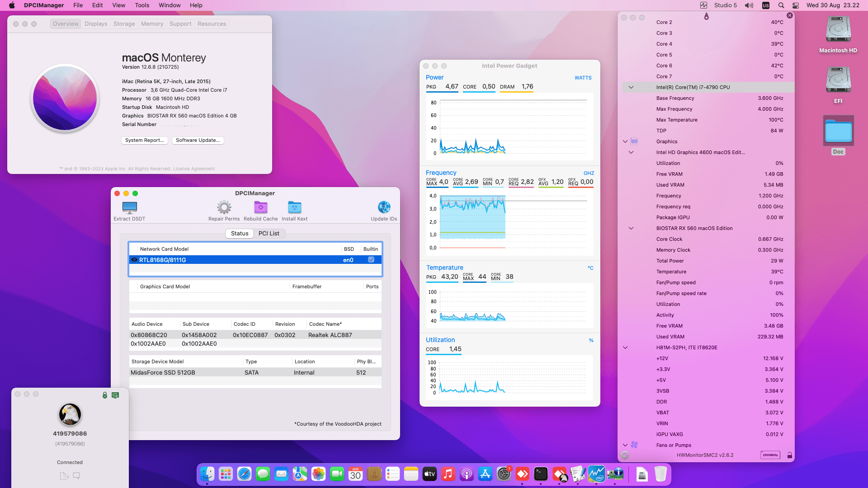Click the Total Power row under BIOSTAR RX 560
The image size is (868, 488).
pyautogui.click(x=708, y=261)
